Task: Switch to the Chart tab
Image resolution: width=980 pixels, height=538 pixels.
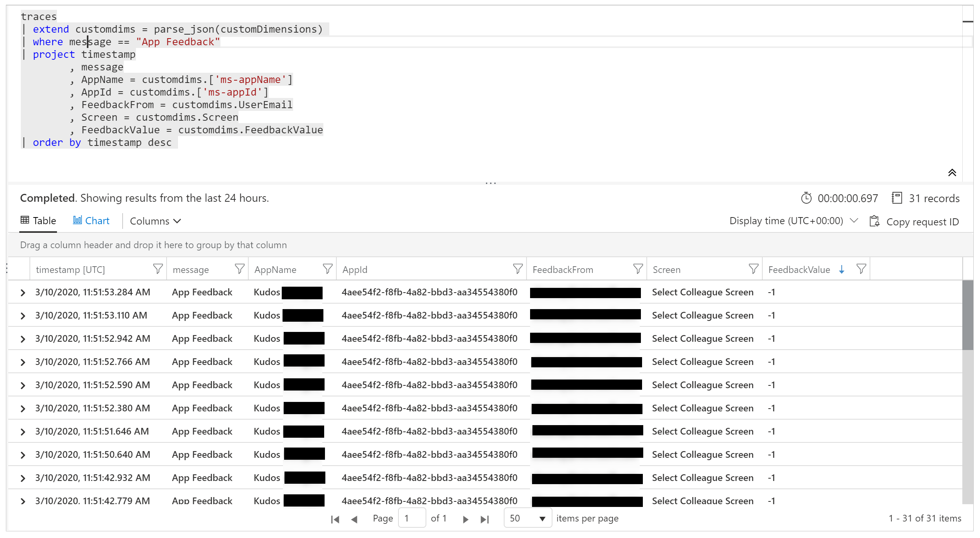Action: point(91,221)
